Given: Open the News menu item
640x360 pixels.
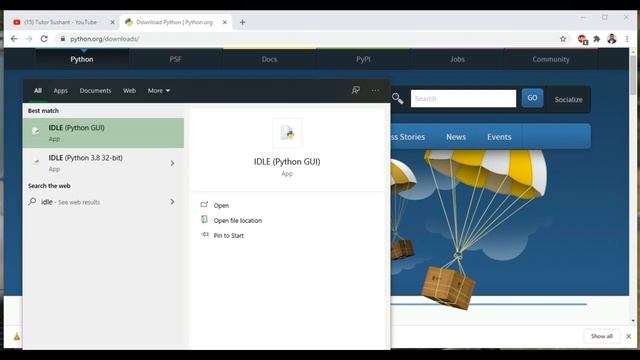Looking at the screenshot, I should 456,137.
